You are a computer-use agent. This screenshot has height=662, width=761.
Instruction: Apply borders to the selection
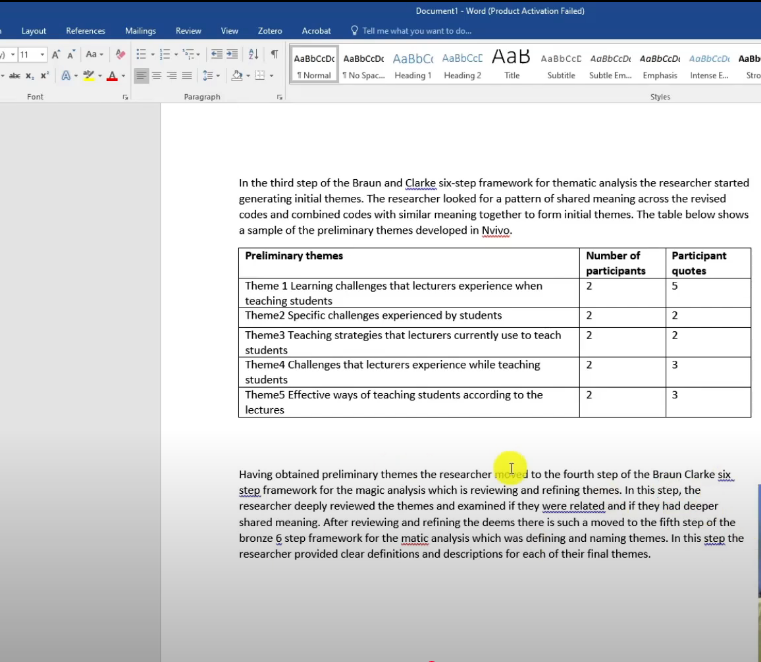tap(260, 76)
